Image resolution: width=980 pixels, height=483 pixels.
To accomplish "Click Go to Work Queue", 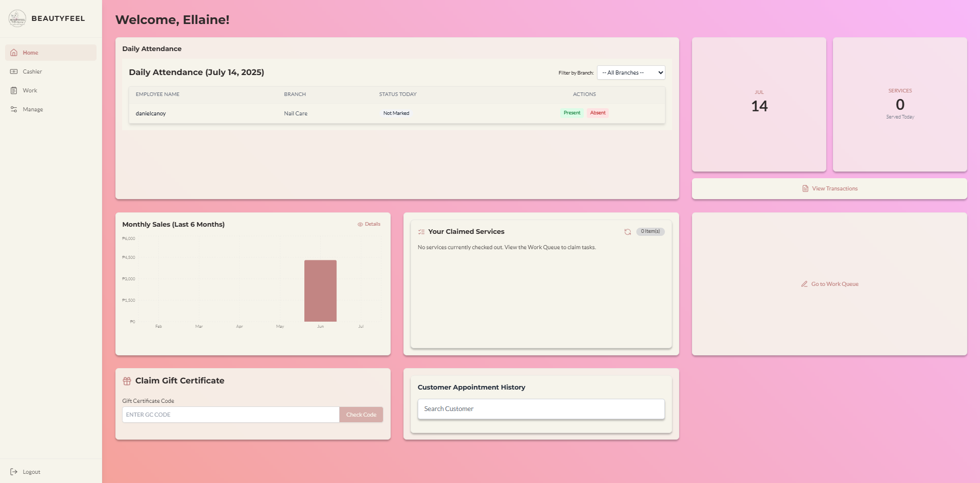I will (x=829, y=284).
